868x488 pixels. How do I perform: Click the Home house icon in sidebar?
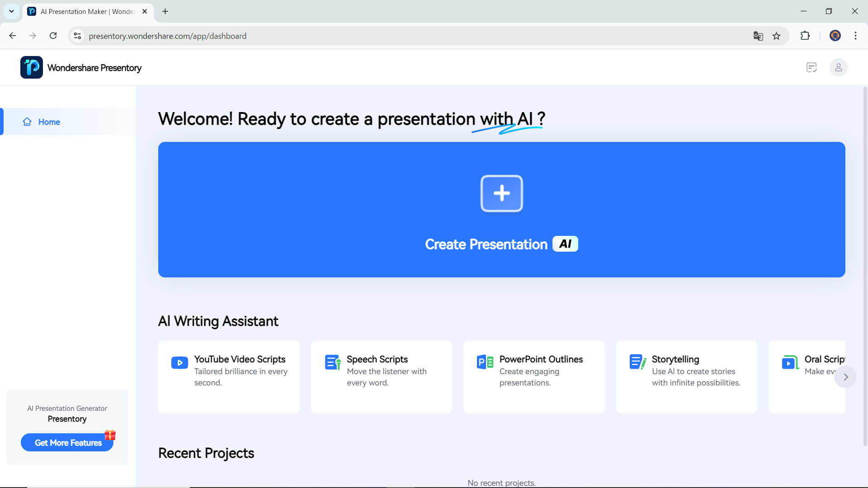coord(27,122)
